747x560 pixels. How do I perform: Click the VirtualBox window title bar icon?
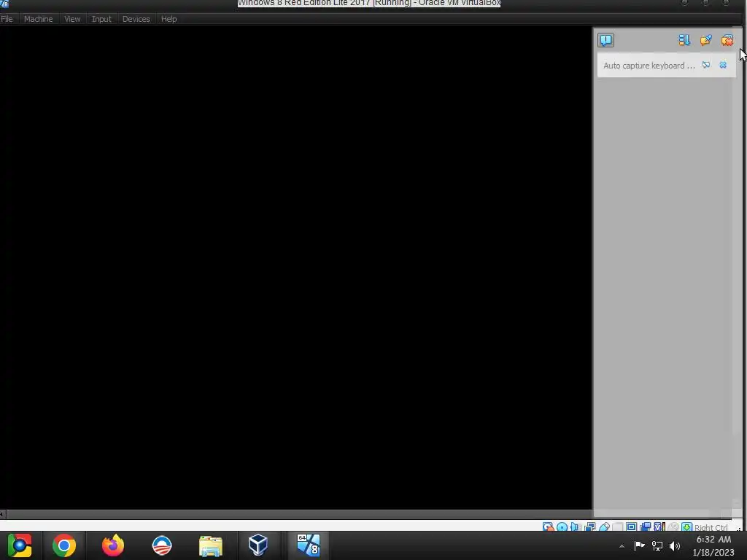[x=4, y=4]
